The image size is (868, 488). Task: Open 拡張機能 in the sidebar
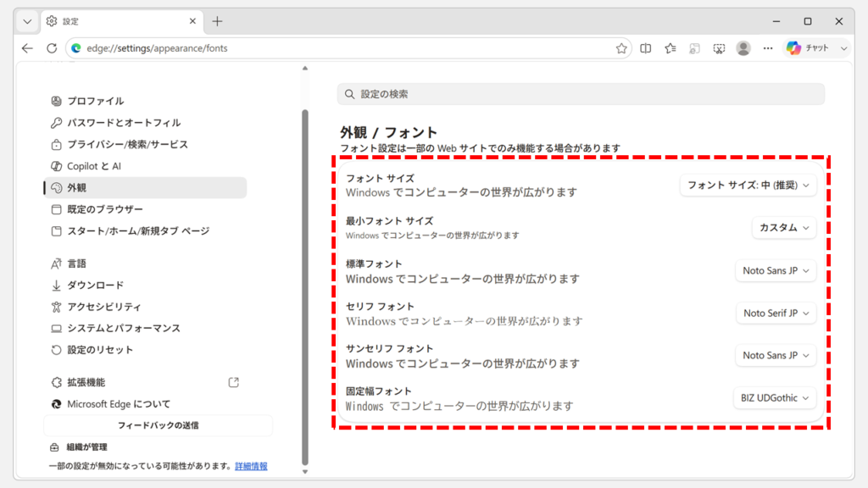pos(145,382)
